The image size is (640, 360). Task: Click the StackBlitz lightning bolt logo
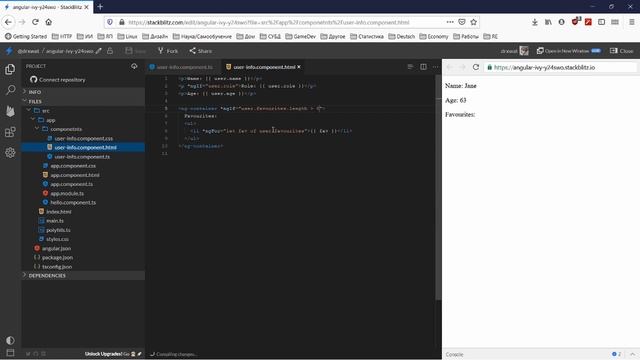coord(9,51)
